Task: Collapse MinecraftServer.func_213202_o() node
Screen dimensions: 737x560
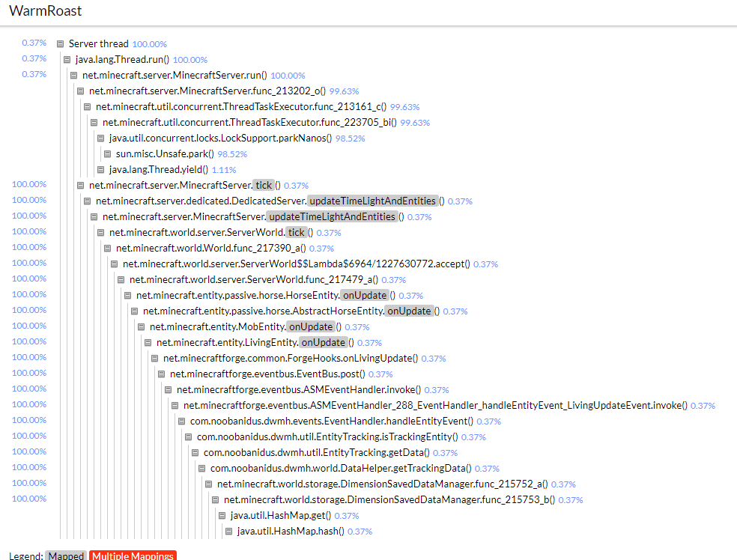Action: pos(80,91)
